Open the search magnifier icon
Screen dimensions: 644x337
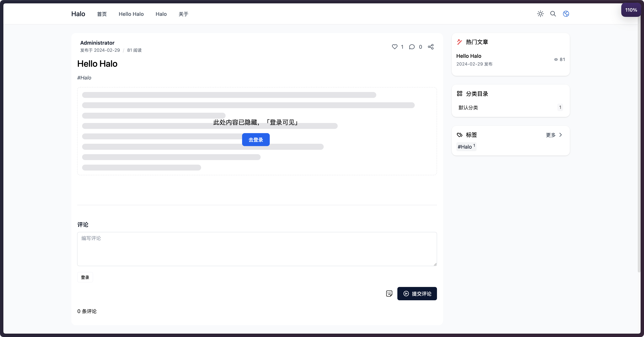click(x=553, y=14)
